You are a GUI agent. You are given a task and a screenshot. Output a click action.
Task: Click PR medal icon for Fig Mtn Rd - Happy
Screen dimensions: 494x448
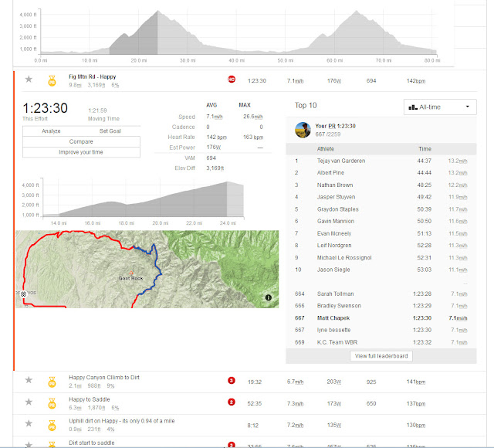click(52, 80)
